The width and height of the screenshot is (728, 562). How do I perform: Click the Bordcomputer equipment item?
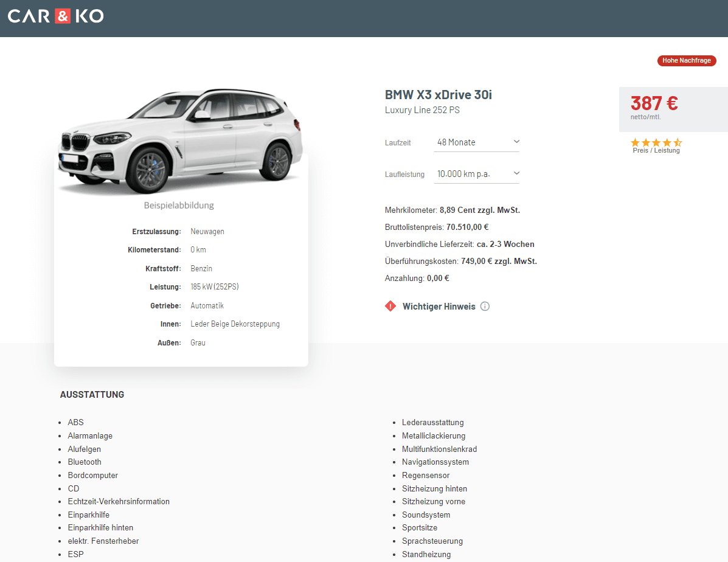(x=93, y=476)
